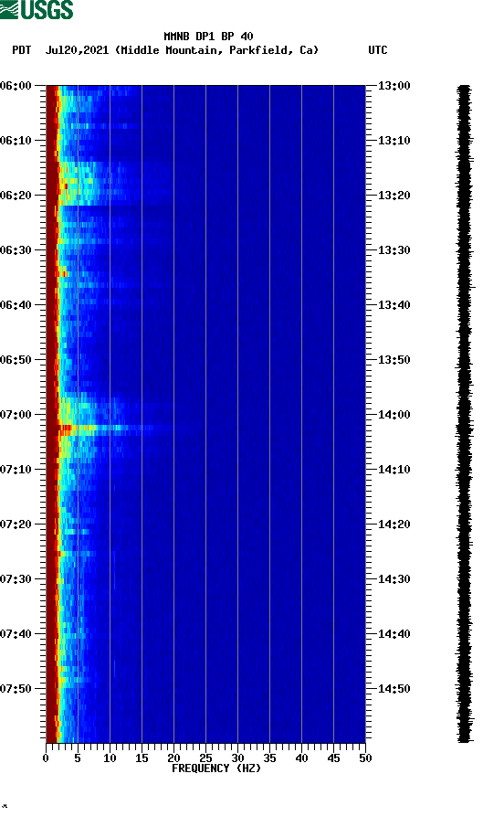Image resolution: width=504 pixels, height=816 pixels.
Task: Click the 50 Hz frequency tick label
Action: (x=365, y=758)
